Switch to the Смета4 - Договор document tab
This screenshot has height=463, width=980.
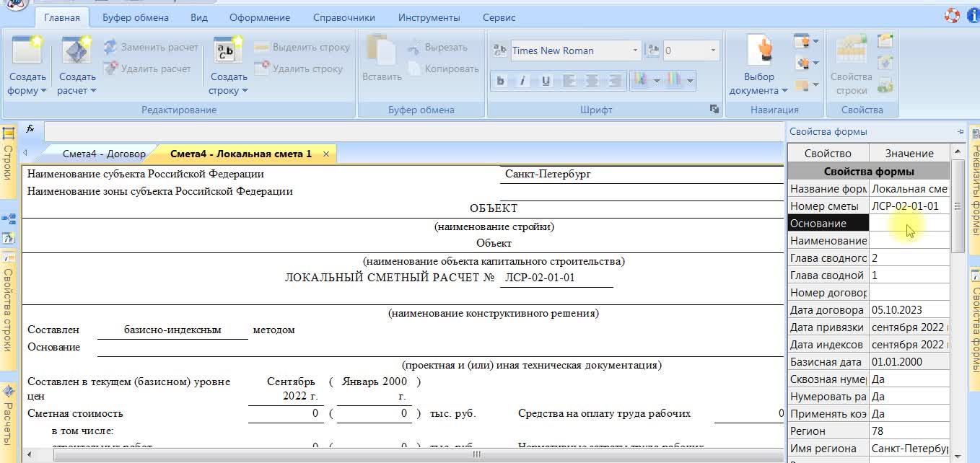click(104, 154)
